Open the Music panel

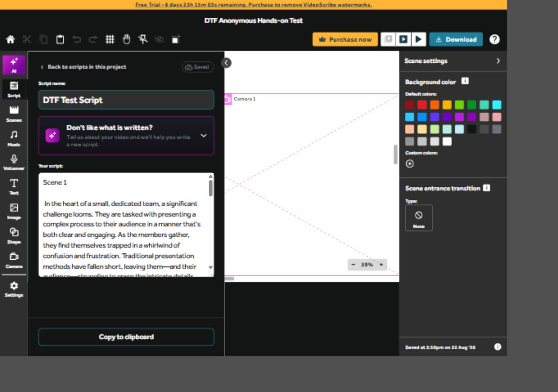point(14,138)
